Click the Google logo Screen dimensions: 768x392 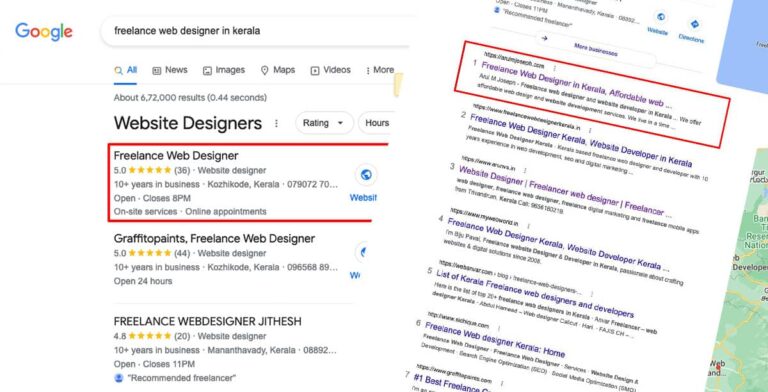pos(44,32)
